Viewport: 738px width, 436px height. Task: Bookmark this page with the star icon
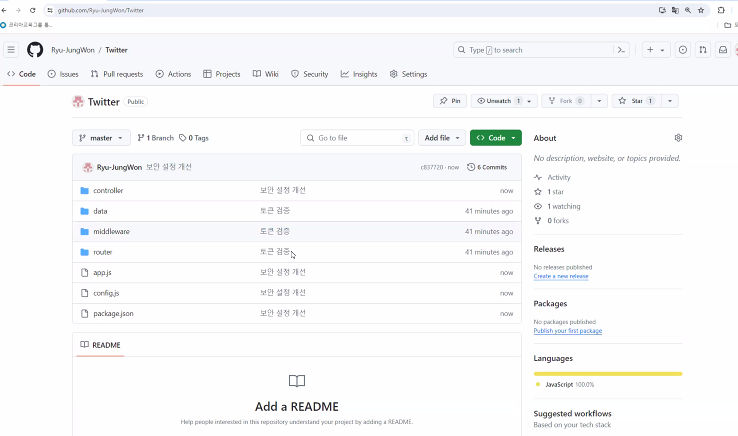tap(701, 10)
